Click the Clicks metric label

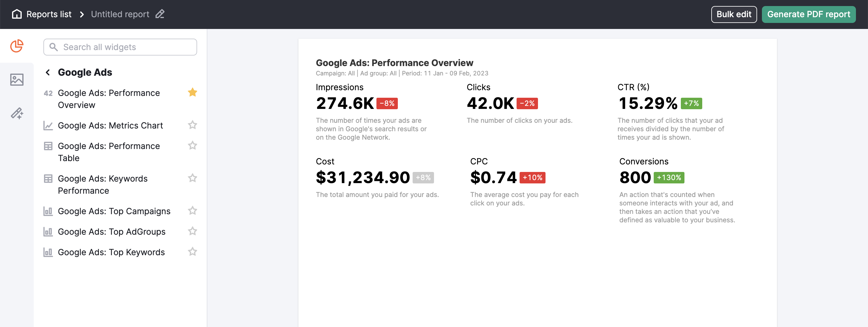479,87
